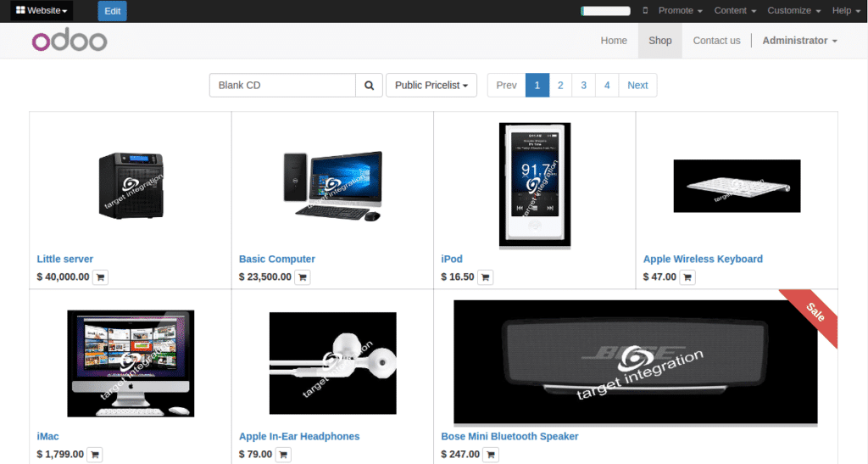This screenshot has height=464, width=868.
Task: Click the Little server product image
Action: tap(131, 186)
